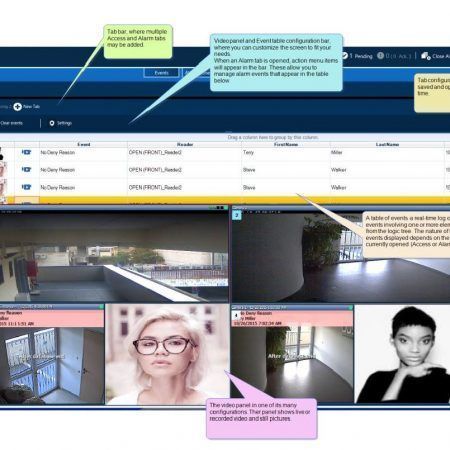Click the numbered badge on the second video tile
Screen dimensions: 450x450
[237, 215]
